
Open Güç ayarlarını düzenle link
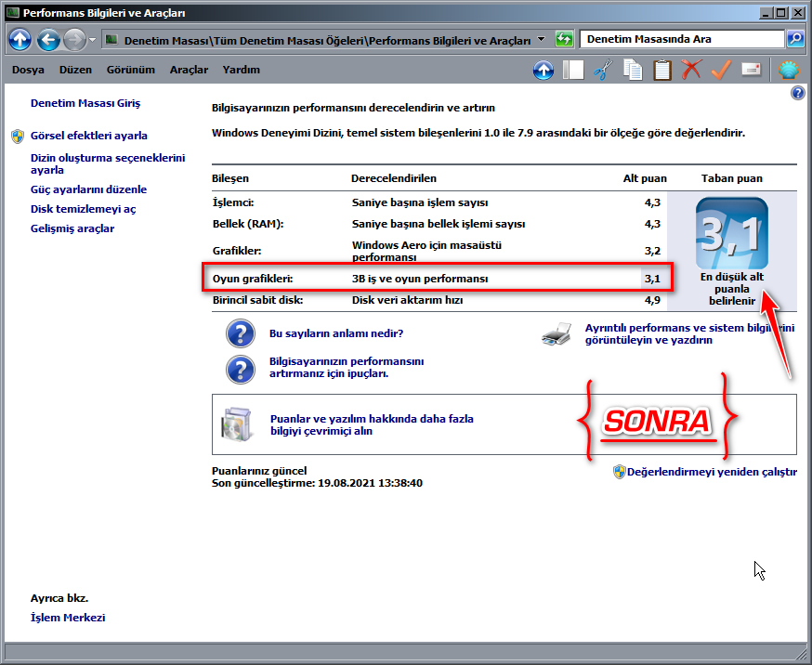tap(88, 189)
